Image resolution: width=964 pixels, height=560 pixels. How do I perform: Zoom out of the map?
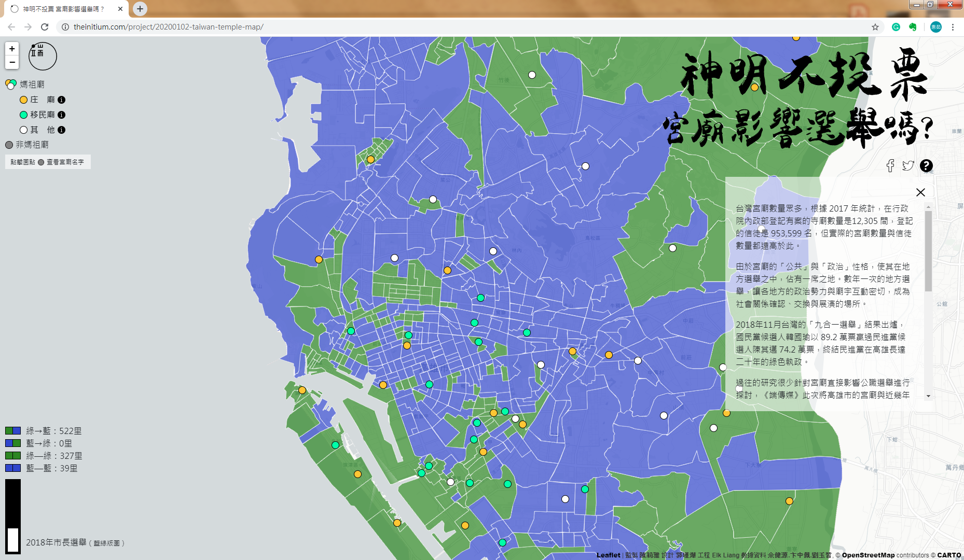[12, 62]
